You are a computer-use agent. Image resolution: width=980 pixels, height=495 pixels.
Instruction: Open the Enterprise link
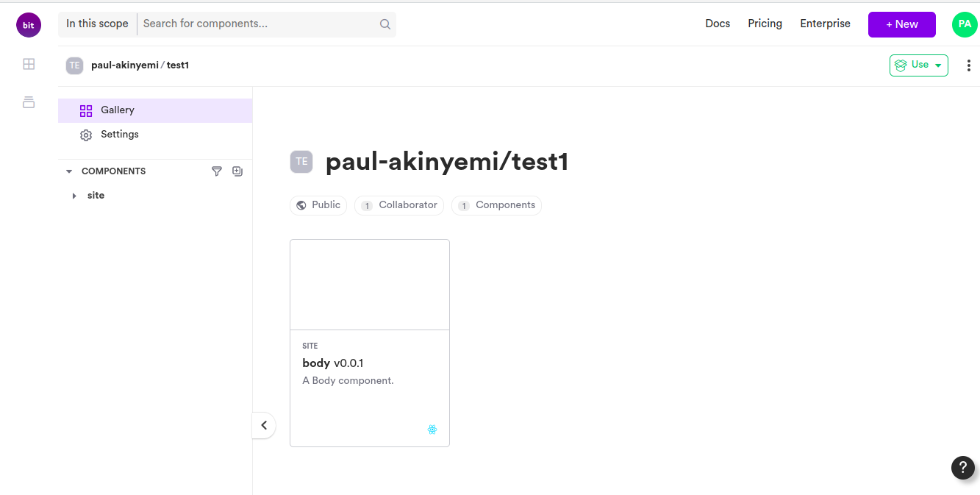pyautogui.click(x=825, y=24)
